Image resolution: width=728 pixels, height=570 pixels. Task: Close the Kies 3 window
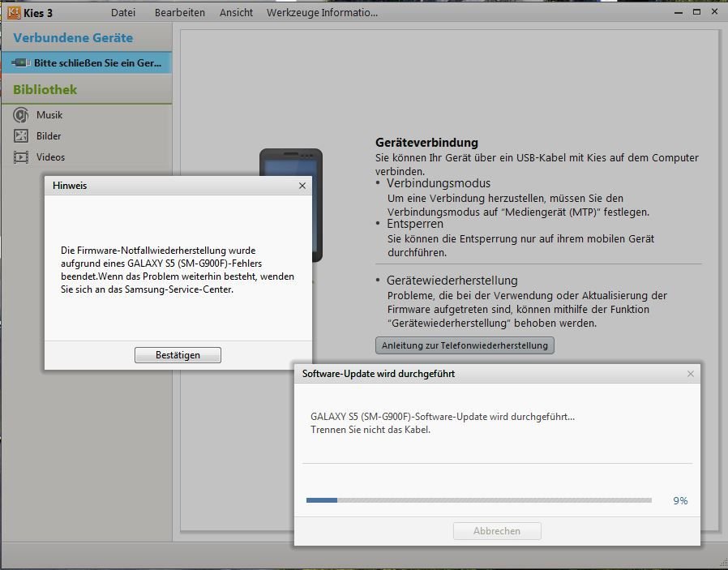714,11
